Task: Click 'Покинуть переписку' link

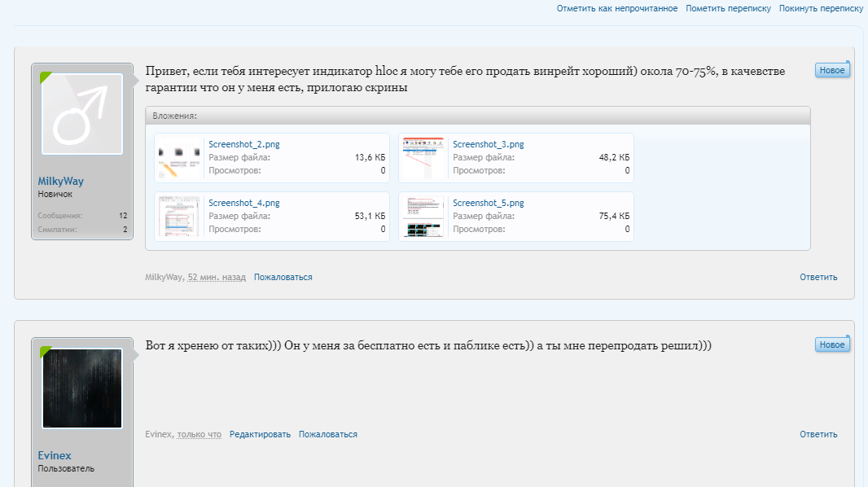Action: tap(822, 8)
